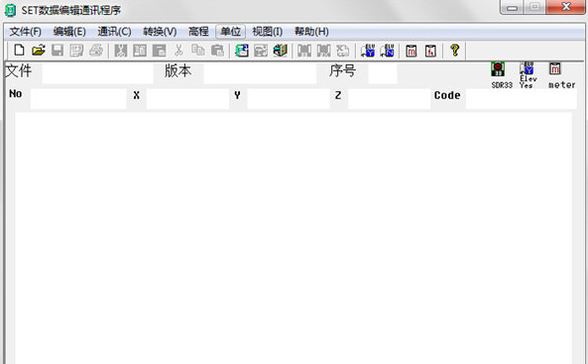This screenshot has height=364, width=588.
Task: Close the SET program window
Action: 565,7
